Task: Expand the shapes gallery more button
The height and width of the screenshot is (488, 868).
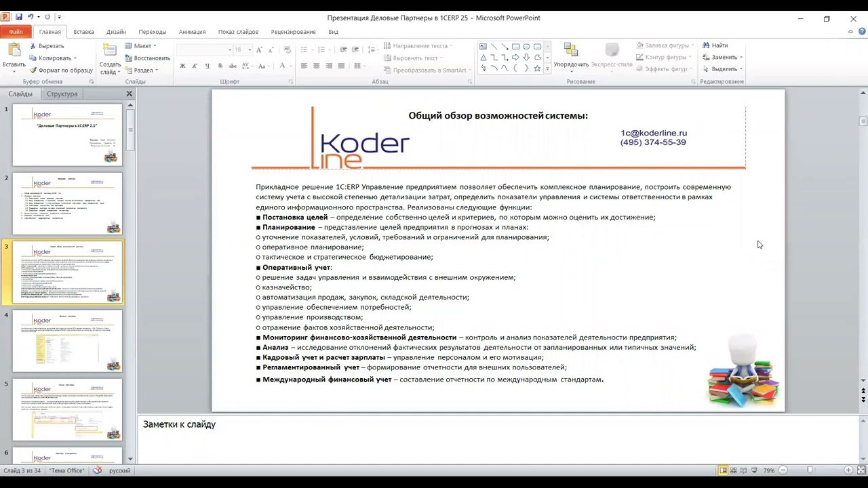Action: [547, 69]
